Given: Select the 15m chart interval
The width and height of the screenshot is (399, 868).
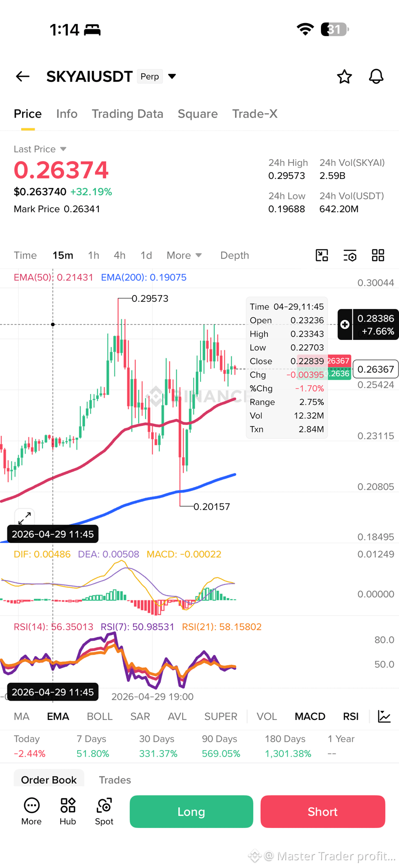Looking at the screenshot, I should (x=63, y=255).
